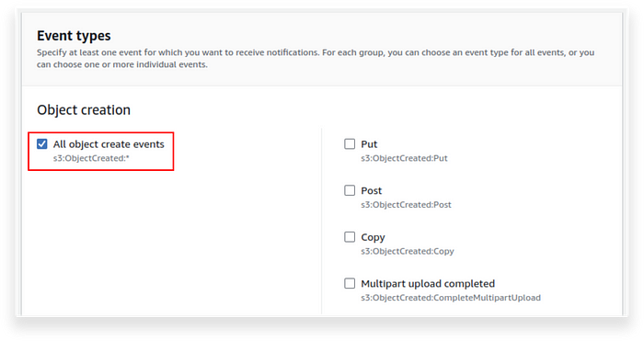The image size is (644, 341).
Task: Click the Event types heading
Action: coord(74,36)
